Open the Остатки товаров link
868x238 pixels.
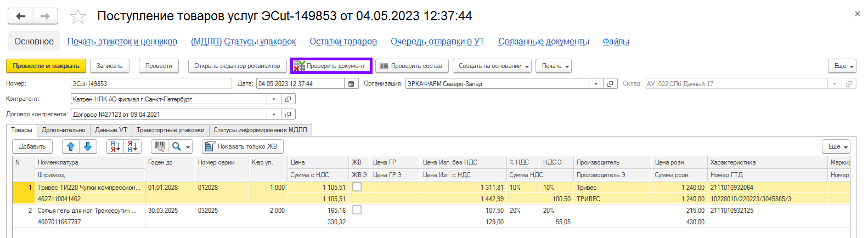[343, 42]
